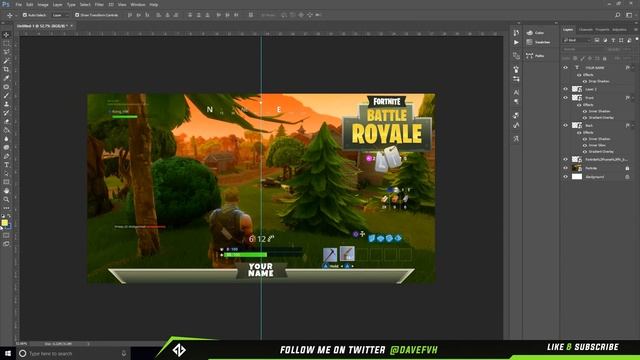Screen dimensions: 640x360
Task: Select the Eraser tool
Action: click(6, 121)
